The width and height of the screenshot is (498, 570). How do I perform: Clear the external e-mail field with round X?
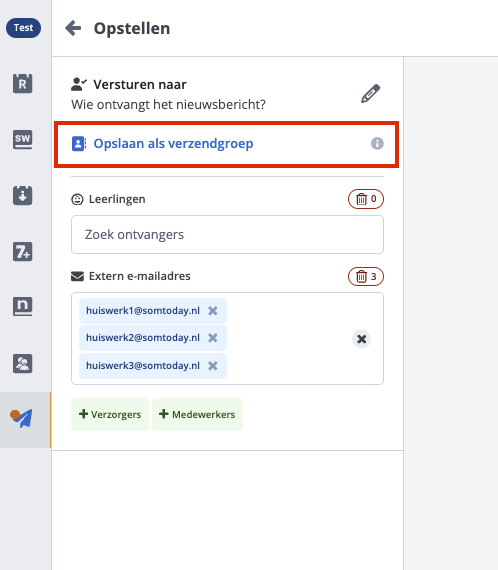[x=361, y=339]
